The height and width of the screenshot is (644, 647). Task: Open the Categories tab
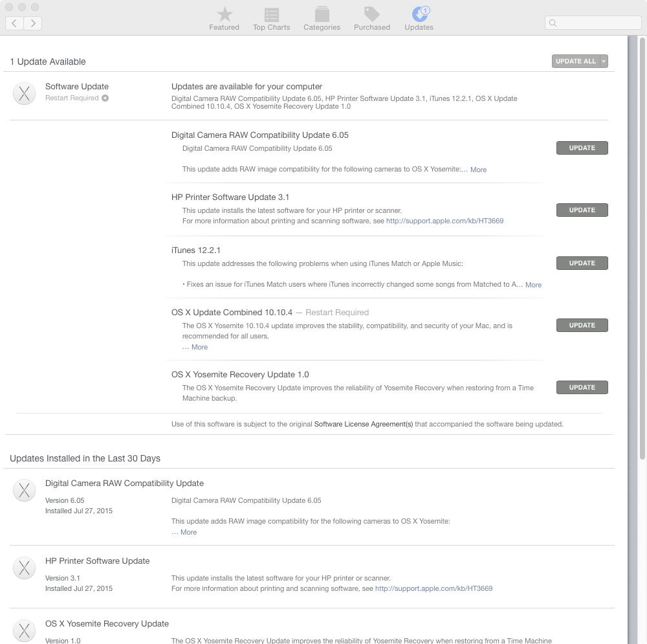pos(322,19)
